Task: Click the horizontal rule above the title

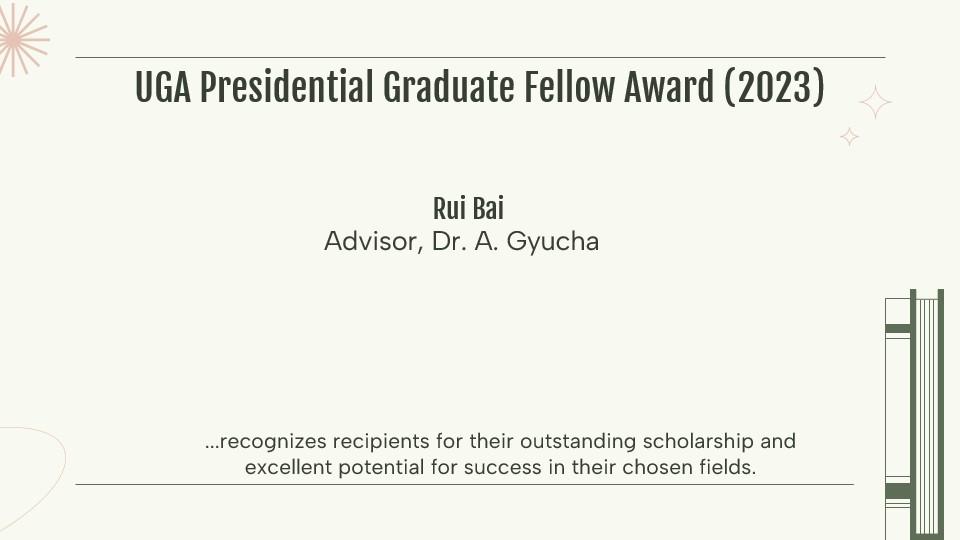Action: (480, 58)
